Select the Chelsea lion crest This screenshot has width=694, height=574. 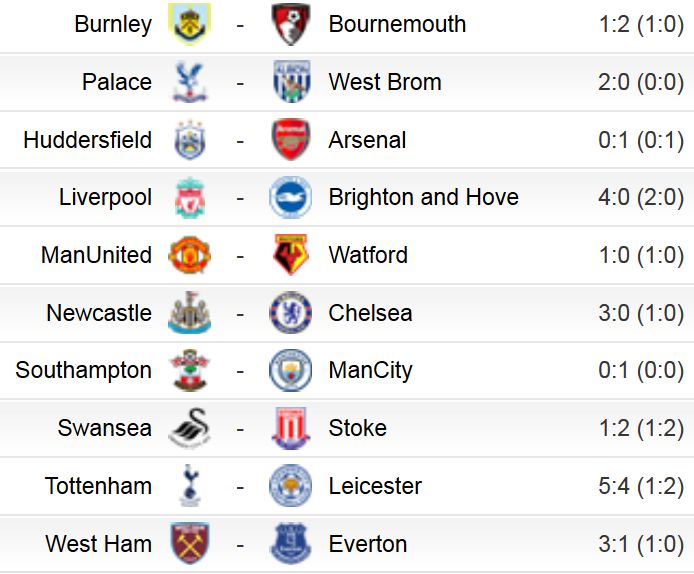pyautogui.click(x=291, y=313)
